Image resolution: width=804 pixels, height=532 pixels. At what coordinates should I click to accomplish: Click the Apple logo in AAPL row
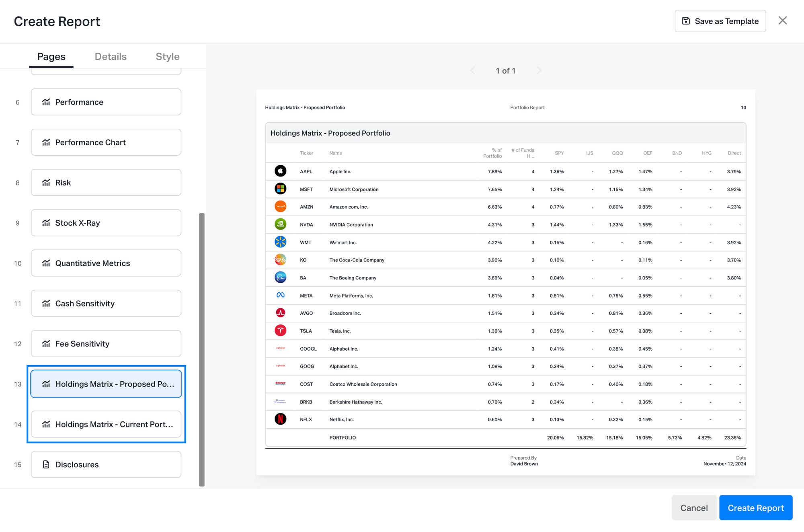281,171
